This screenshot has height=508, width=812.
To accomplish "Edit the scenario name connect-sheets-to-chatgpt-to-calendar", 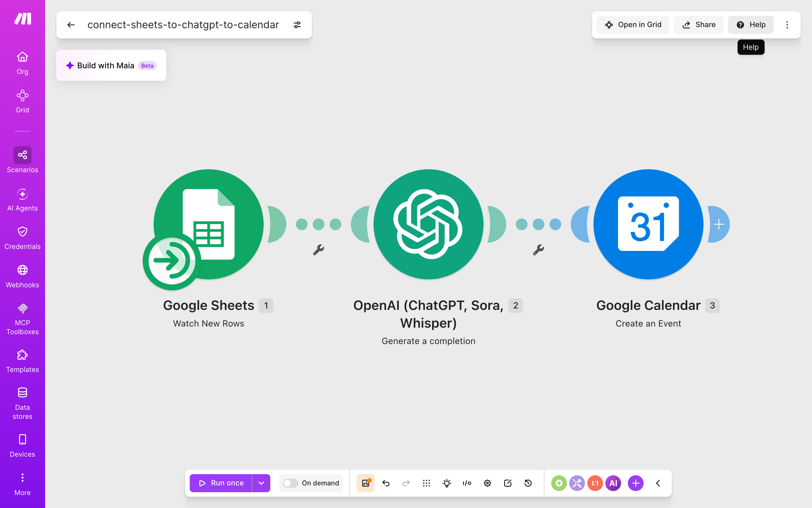I will pyautogui.click(x=183, y=25).
